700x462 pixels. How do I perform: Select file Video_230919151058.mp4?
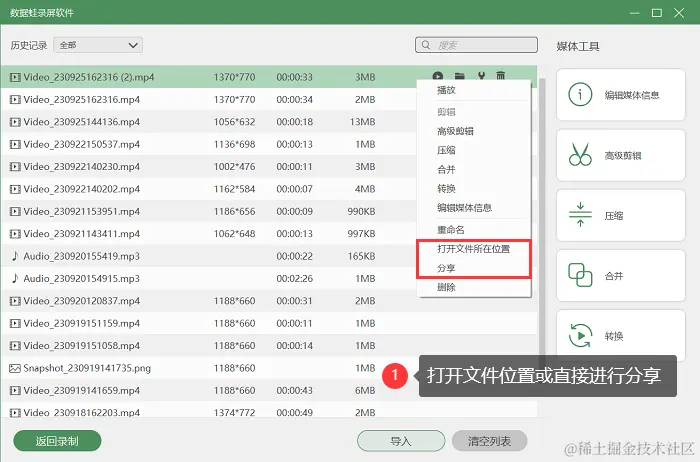tap(82, 345)
